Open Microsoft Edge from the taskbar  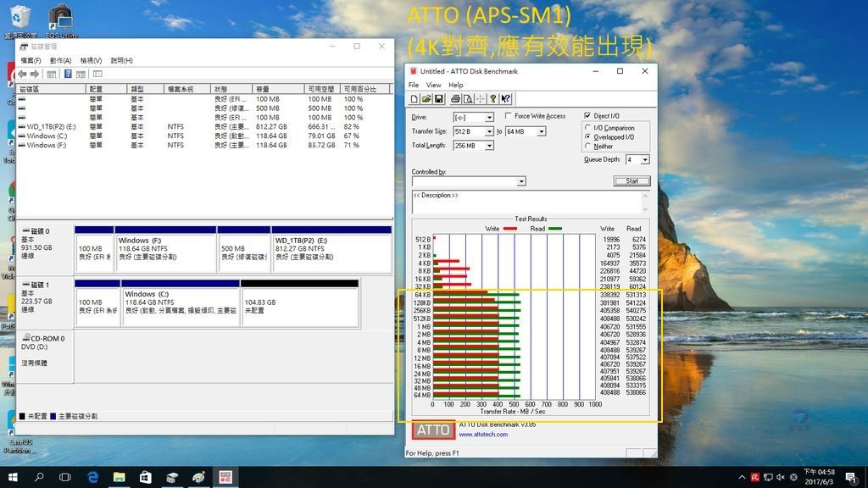93,477
